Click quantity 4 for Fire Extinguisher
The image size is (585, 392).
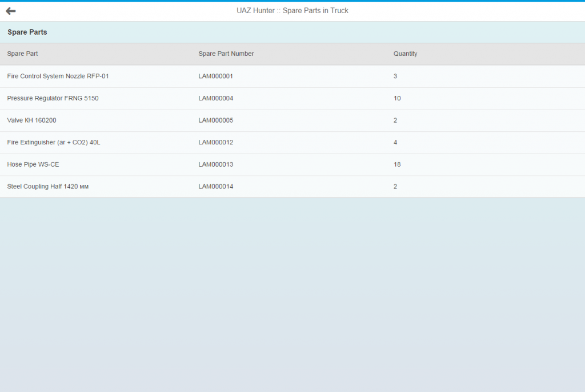395,142
